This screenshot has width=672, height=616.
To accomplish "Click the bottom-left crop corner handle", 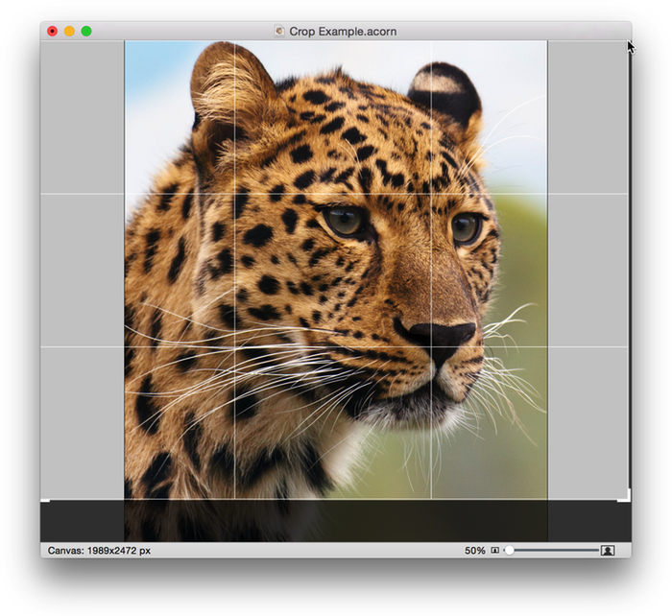I will click(44, 499).
